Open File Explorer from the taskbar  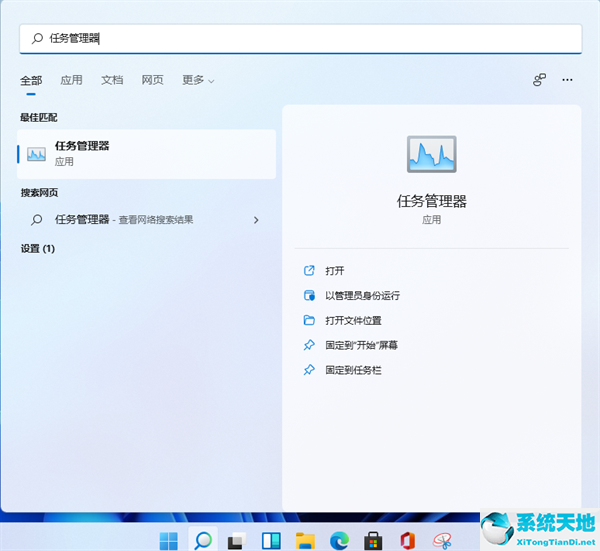tap(305, 541)
